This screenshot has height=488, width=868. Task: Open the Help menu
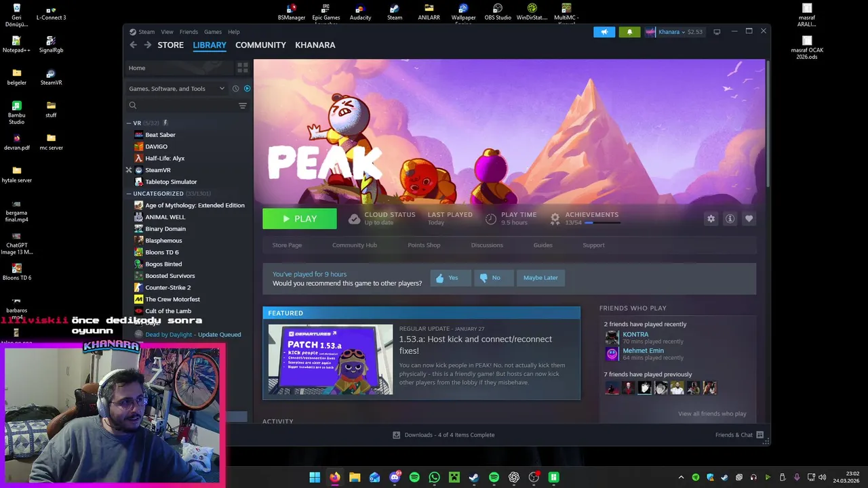234,32
